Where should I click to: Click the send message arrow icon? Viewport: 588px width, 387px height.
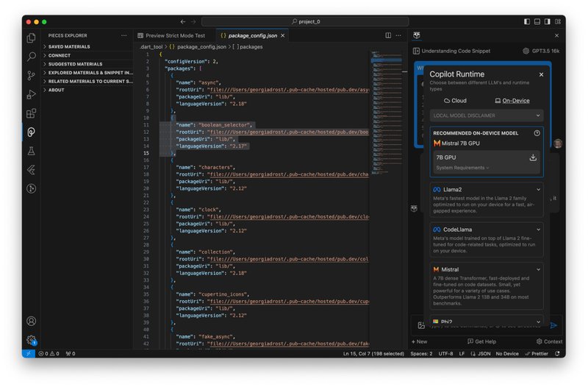(x=553, y=325)
